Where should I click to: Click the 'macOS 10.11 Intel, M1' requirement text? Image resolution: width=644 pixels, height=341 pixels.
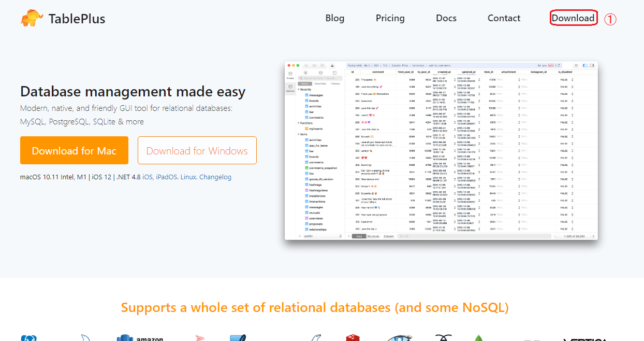54,177
